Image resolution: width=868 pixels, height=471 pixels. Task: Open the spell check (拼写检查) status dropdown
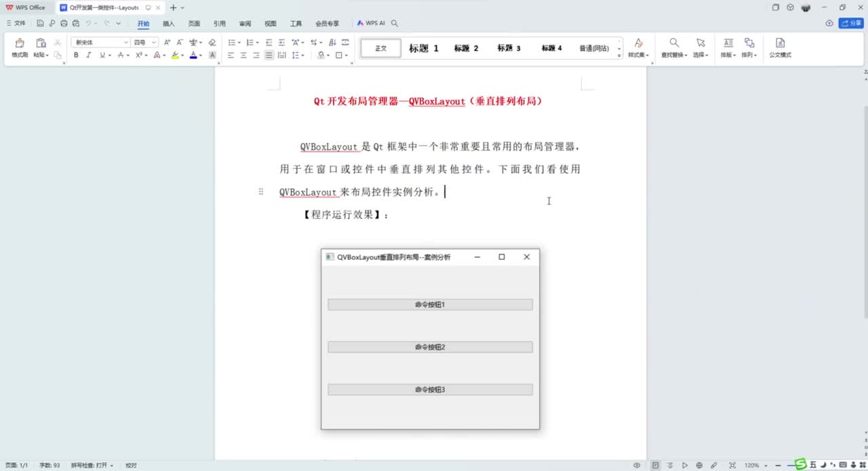(92, 466)
